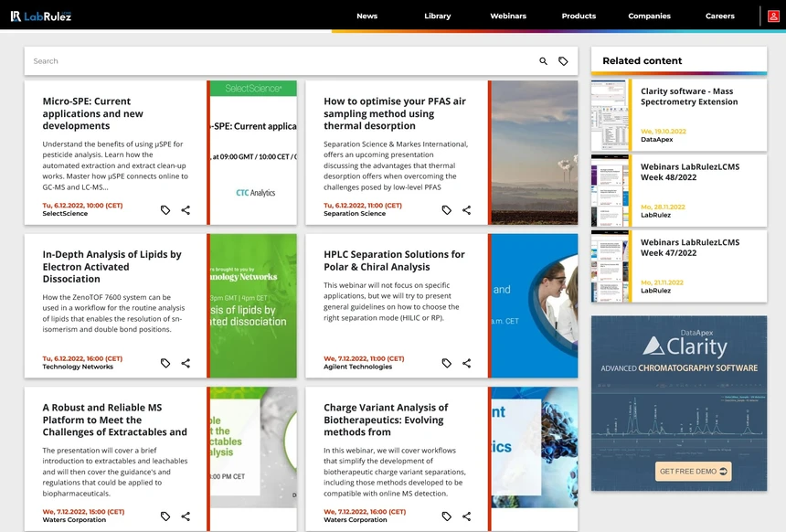Click the search magnifier icon
The width and height of the screenshot is (786, 532).
543,61
